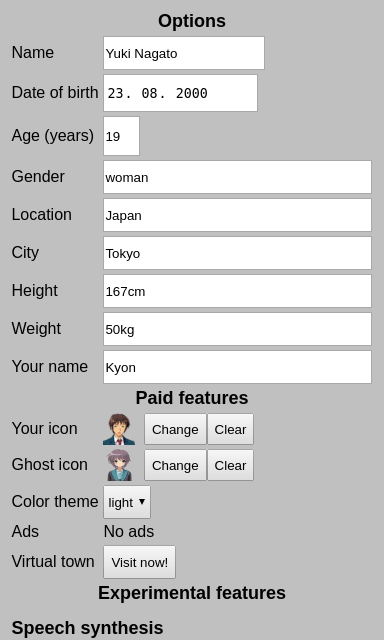Click the Paid features heading
The width and height of the screenshot is (384, 640).
[x=192, y=398]
